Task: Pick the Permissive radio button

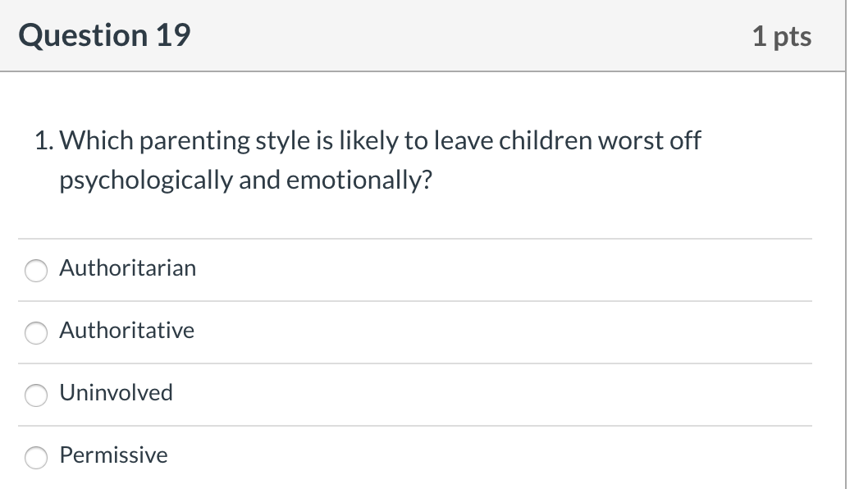Action: (x=36, y=458)
